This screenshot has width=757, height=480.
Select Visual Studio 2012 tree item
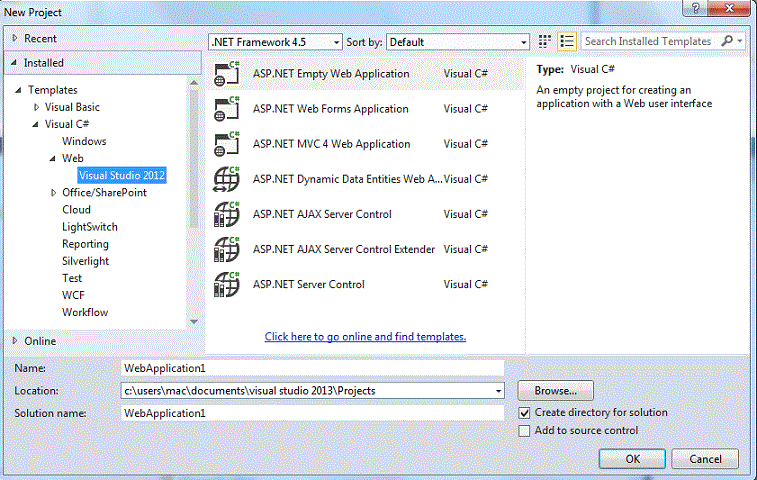pyautogui.click(x=122, y=175)
